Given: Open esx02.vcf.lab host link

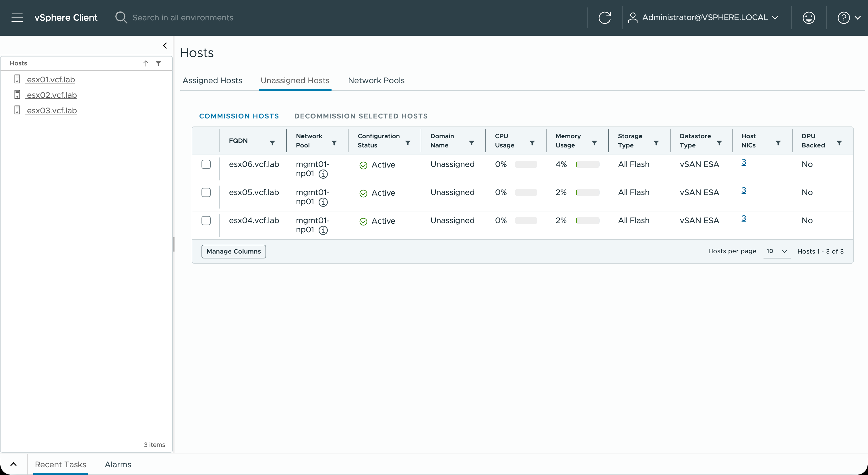Looking at the screenshot, I should 52,95.
